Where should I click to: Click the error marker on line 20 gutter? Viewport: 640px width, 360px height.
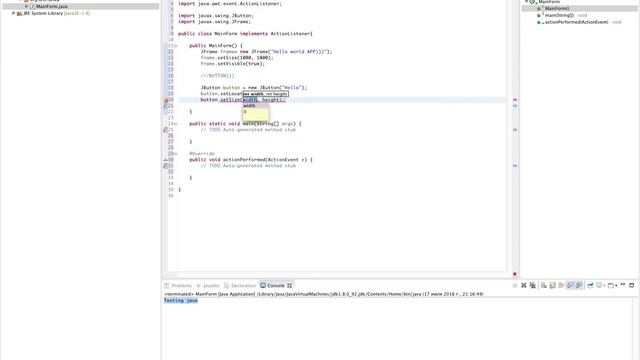(x=166, y=100)
